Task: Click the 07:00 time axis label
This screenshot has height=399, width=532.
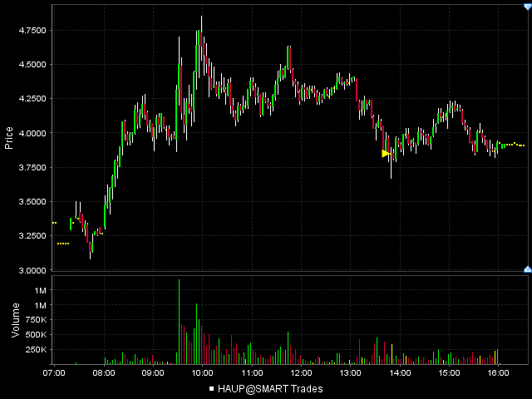Action: (x=54, y=373)
